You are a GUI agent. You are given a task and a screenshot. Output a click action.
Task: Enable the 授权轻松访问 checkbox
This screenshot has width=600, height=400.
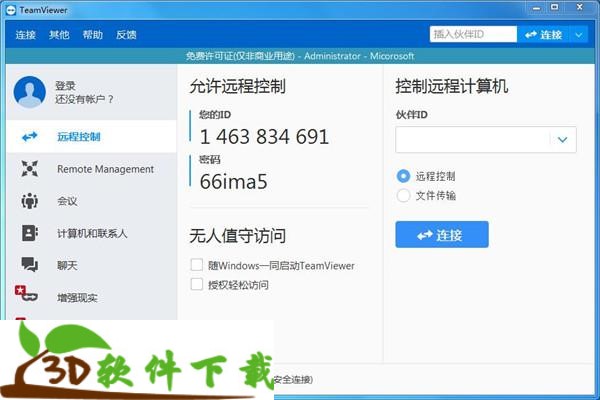pos(197,284)
